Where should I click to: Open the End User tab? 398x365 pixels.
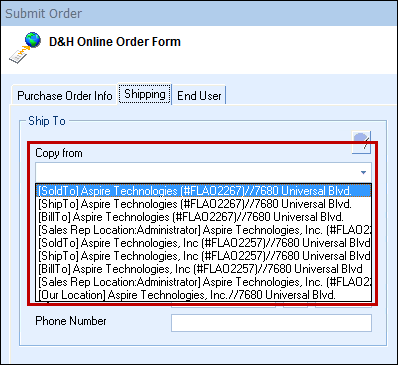pyautogui.click(x=199, y=96)
